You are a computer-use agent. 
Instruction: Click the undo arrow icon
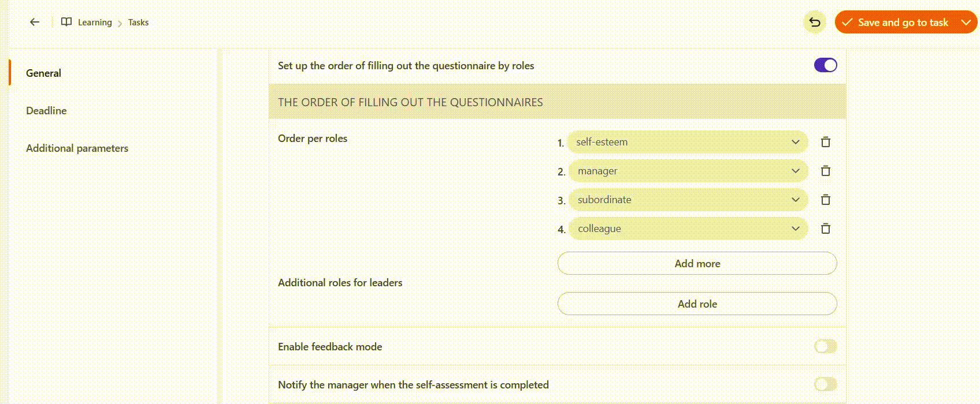click(x=815, y=23)
